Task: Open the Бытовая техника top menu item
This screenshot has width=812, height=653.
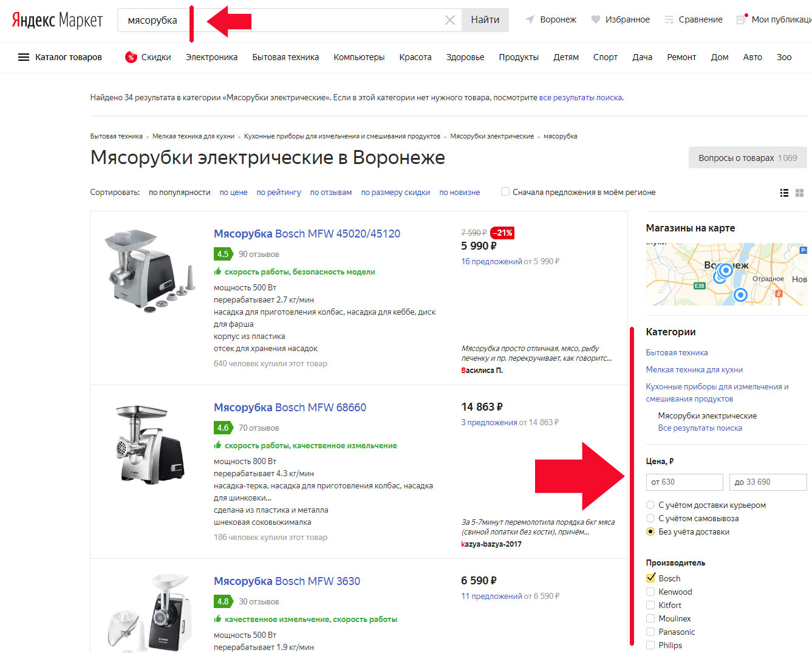Action: (285, 57)
